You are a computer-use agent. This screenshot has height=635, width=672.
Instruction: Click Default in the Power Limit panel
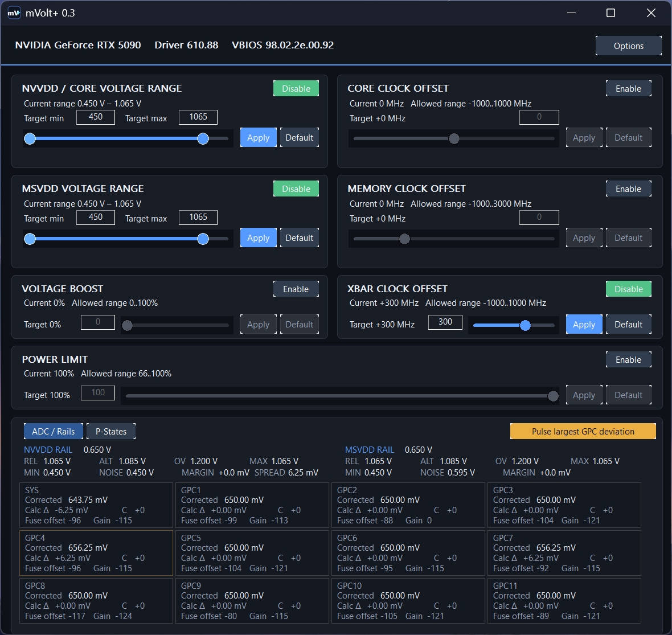coord(628,395)
